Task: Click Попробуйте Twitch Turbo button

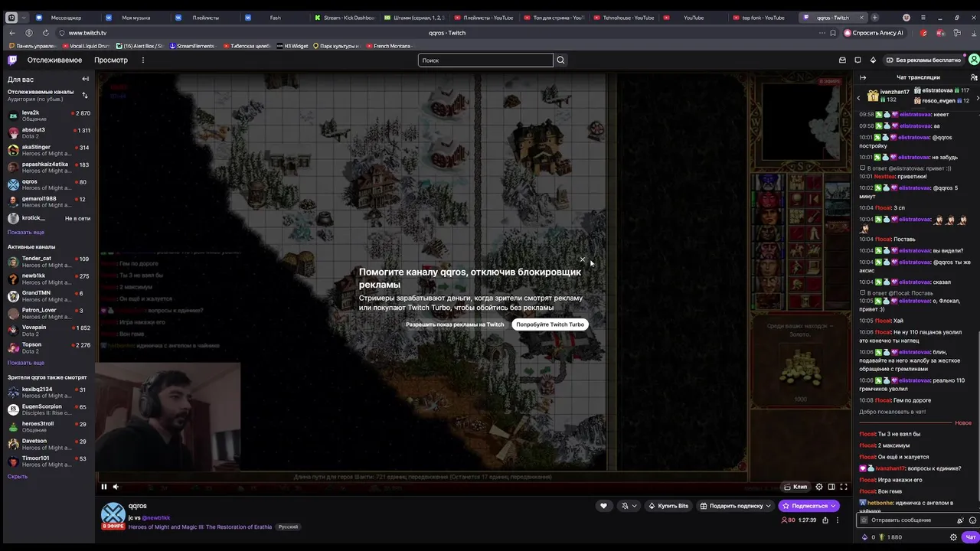Action: coord(550,324)
